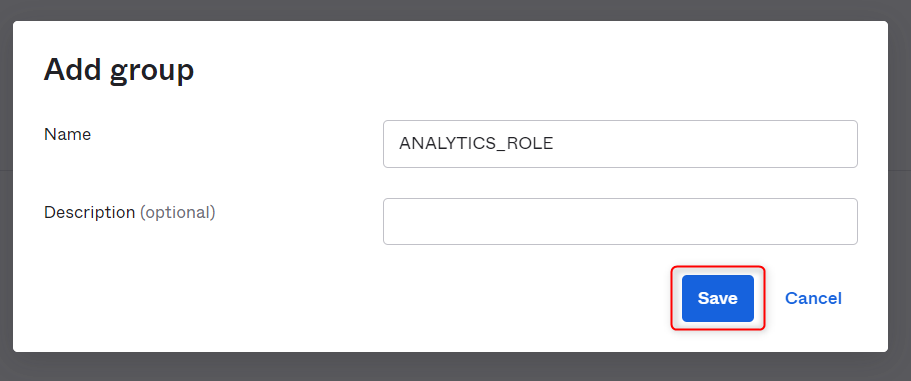Image resolution: width=911 pixels, height=381 pixels.
Task: Click the dimmed backdrop above the dialog
Action: coord(456,10)
